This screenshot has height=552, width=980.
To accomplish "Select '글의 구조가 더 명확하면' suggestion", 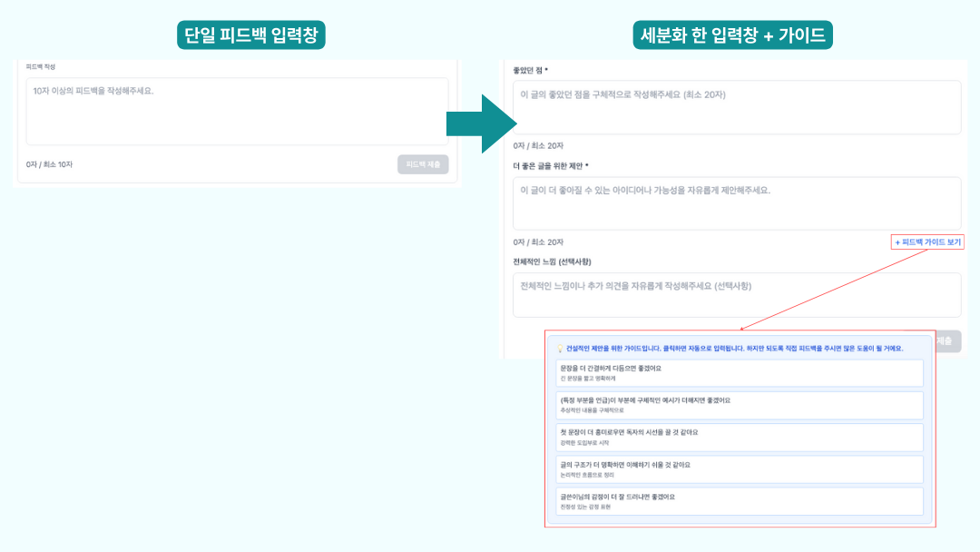I will click(739, 469).
